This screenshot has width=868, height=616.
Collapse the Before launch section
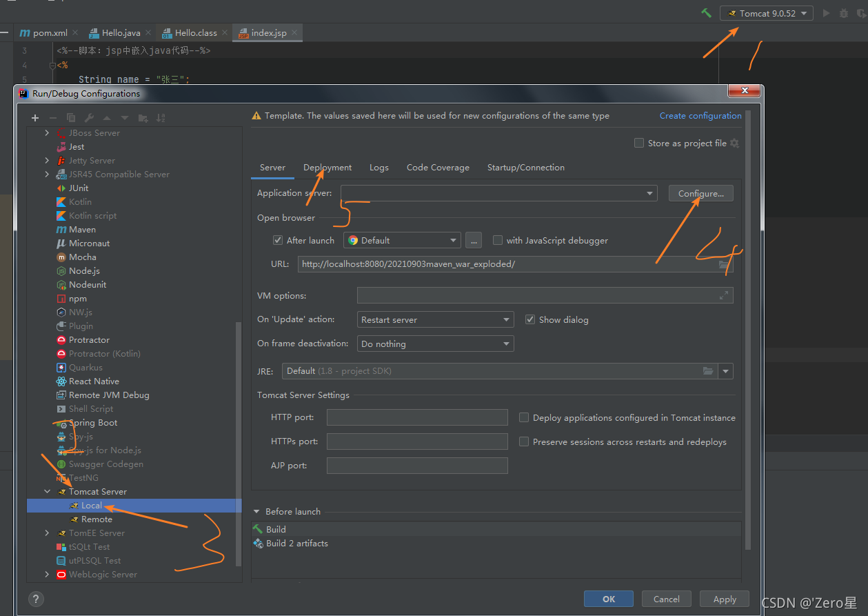tap(257, 511)
